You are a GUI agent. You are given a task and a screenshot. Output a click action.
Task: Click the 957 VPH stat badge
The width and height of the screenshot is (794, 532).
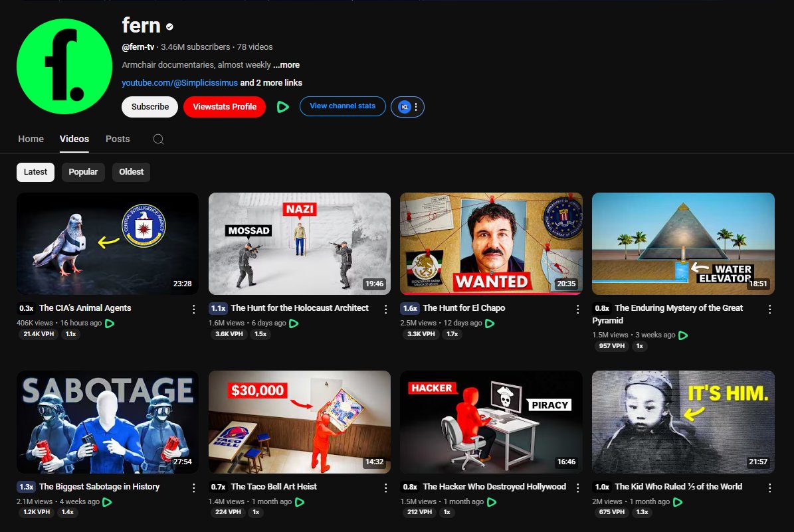click(612, 346)
